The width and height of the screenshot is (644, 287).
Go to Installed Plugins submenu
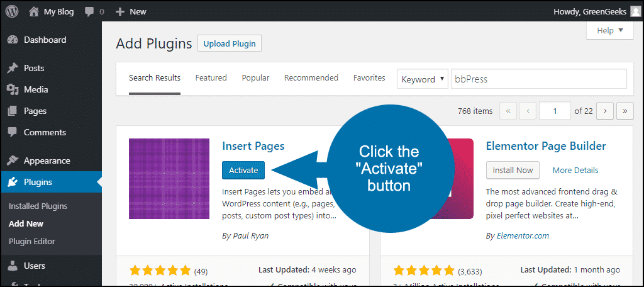(x=38, y=206)
